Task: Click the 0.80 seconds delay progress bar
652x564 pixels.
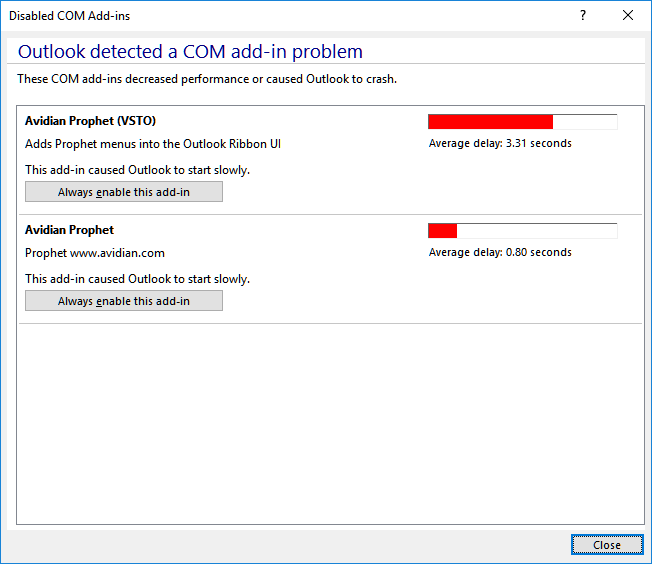Action: pos(523,231)
